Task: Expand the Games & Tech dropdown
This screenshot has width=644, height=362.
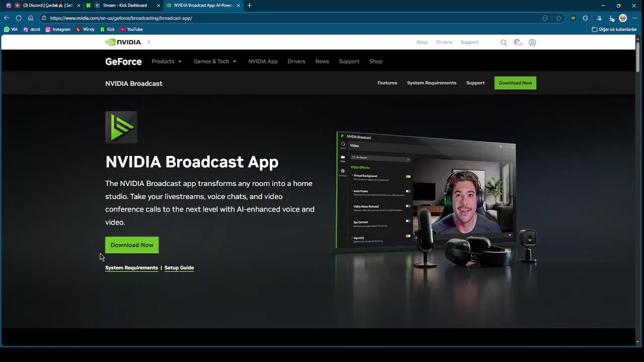Action: (215, 61)
